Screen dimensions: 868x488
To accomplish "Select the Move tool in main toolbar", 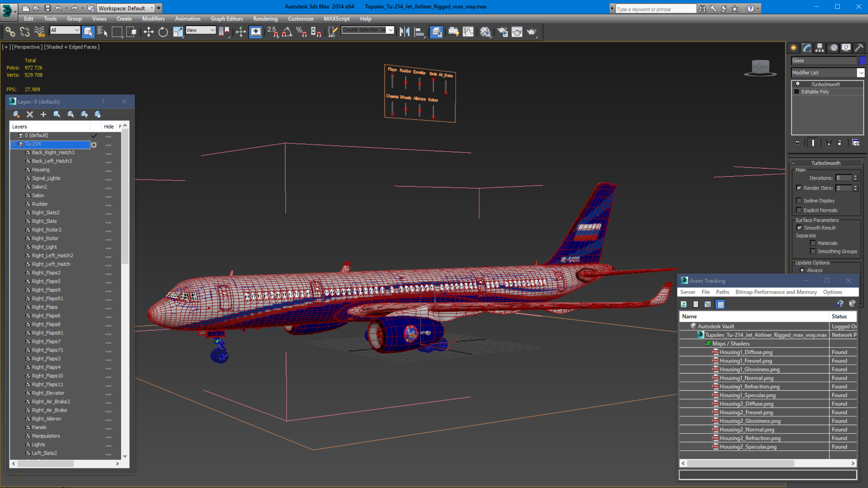I will pyautogui.click(x=148, y=32).
